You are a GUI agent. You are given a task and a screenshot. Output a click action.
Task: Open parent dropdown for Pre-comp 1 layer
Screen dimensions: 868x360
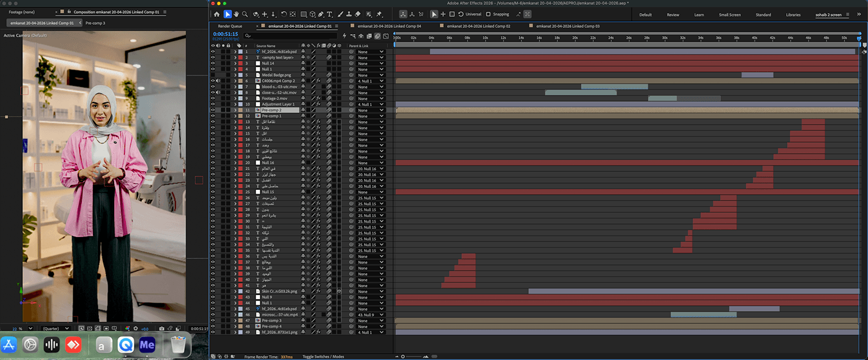click(371, 116)
